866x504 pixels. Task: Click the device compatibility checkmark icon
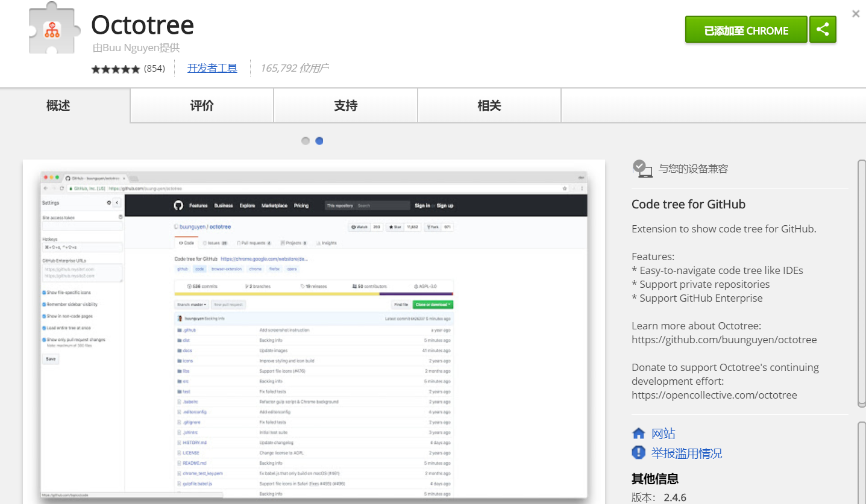[642, 169]
